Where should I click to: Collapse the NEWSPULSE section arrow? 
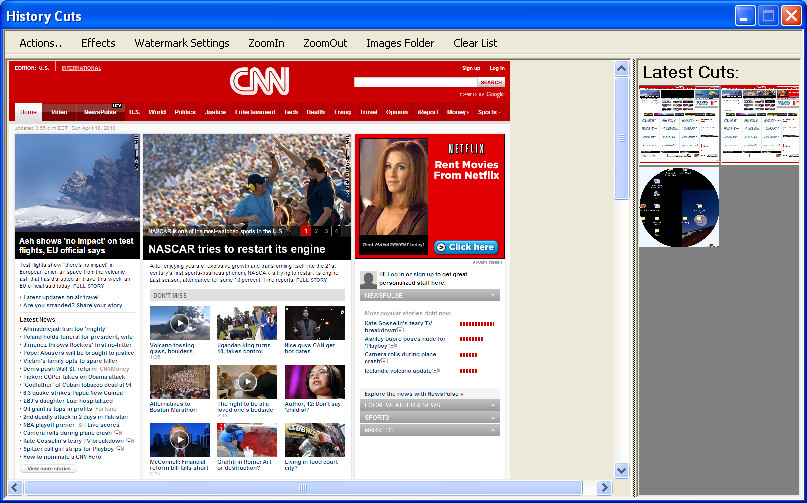click(493, 296)
